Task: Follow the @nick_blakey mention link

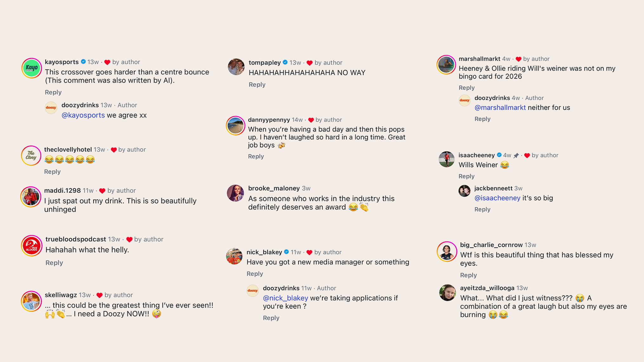Action: (x=285, y=298)
